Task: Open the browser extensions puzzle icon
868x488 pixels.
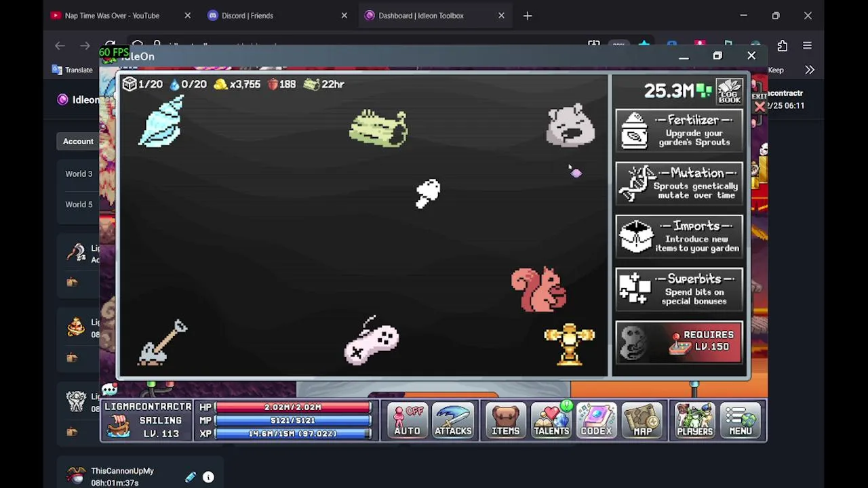Action: pyautogui.click(x=783, y=45)
